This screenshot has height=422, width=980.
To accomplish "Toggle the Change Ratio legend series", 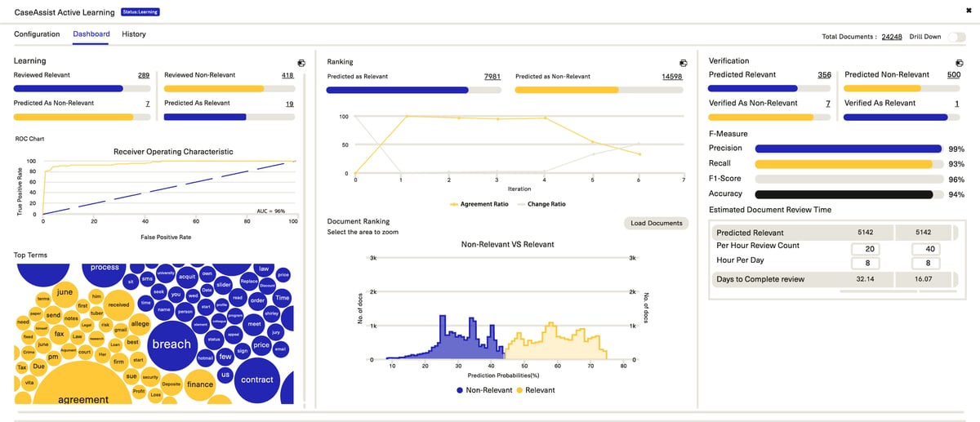I will pyautogui.click(x=542, y=204).
